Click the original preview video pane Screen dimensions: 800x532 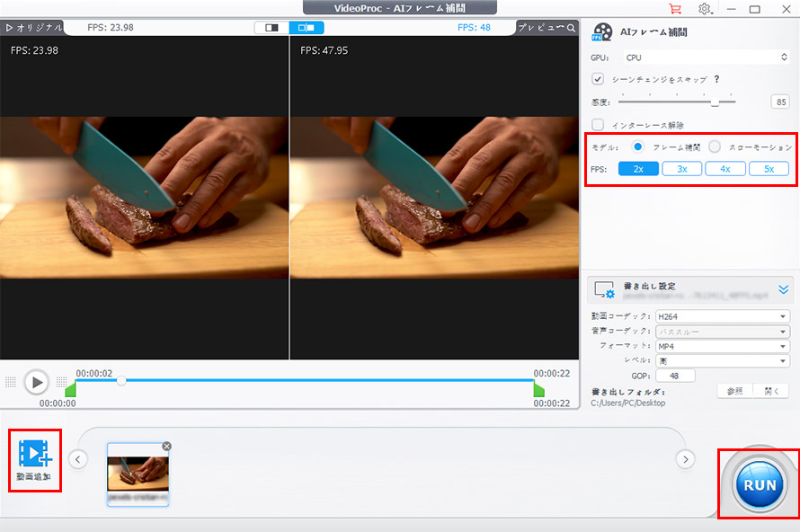[145, 198]
